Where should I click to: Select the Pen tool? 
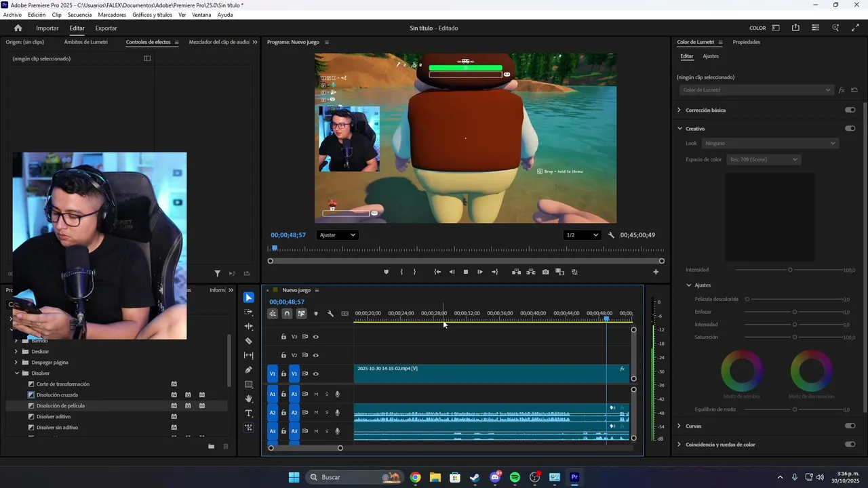point(249,370)
